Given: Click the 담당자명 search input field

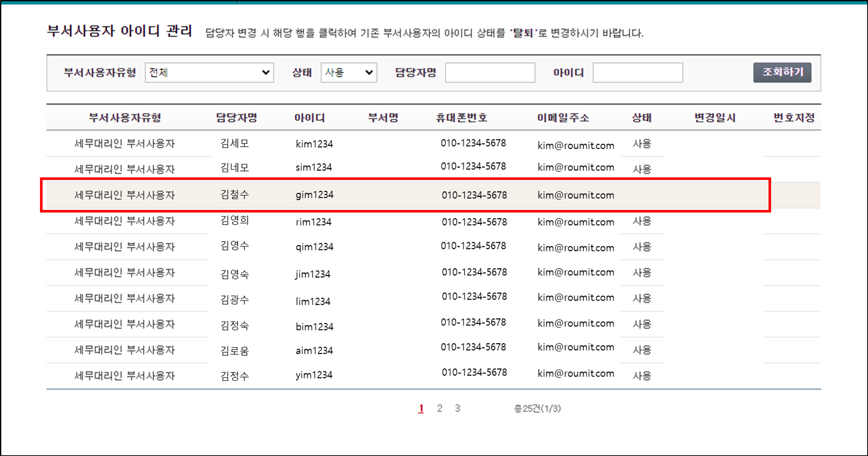Looking at the screenshot, I should point(490,72).
